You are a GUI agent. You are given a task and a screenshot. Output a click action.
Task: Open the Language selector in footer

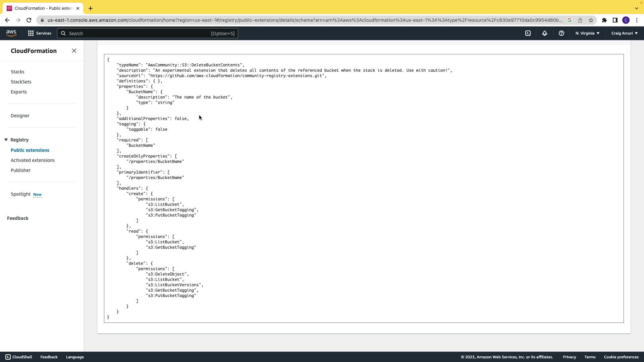(x=75, y=357)
